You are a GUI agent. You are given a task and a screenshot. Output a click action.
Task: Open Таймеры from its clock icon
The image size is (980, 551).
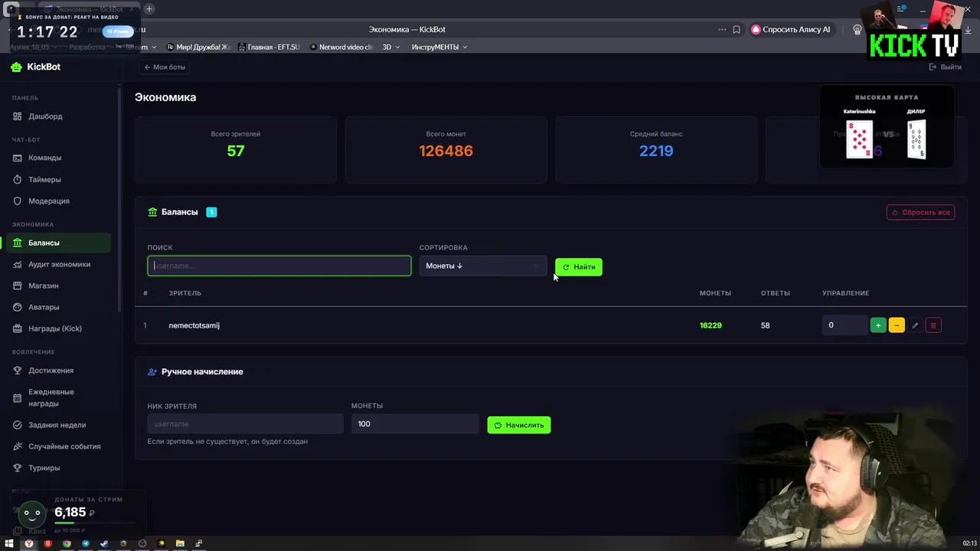18,179
